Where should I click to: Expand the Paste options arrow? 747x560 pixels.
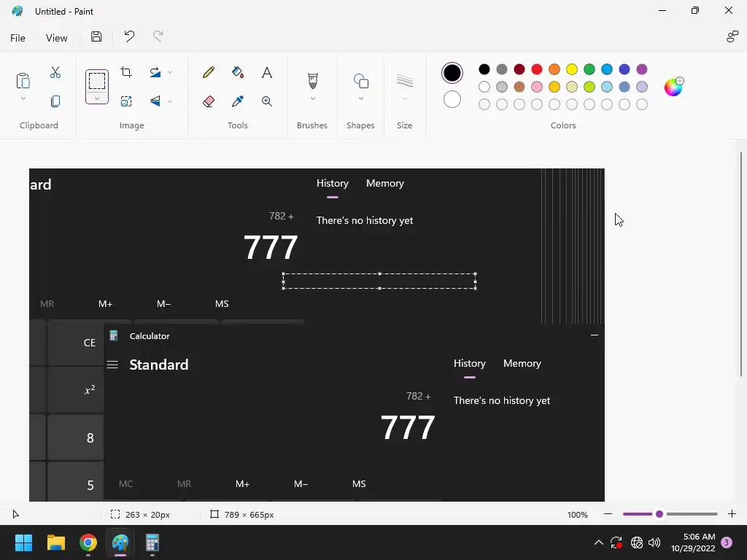[23, 98]
